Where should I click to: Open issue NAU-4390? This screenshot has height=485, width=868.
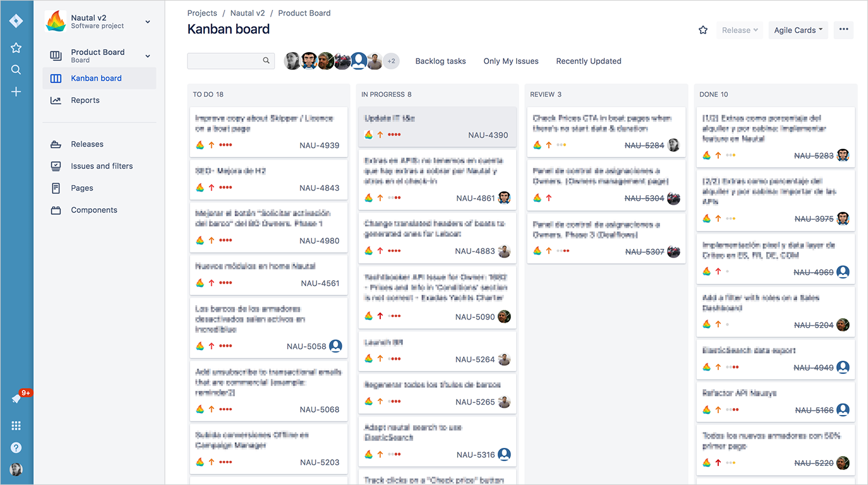click(x=488, y=135)
